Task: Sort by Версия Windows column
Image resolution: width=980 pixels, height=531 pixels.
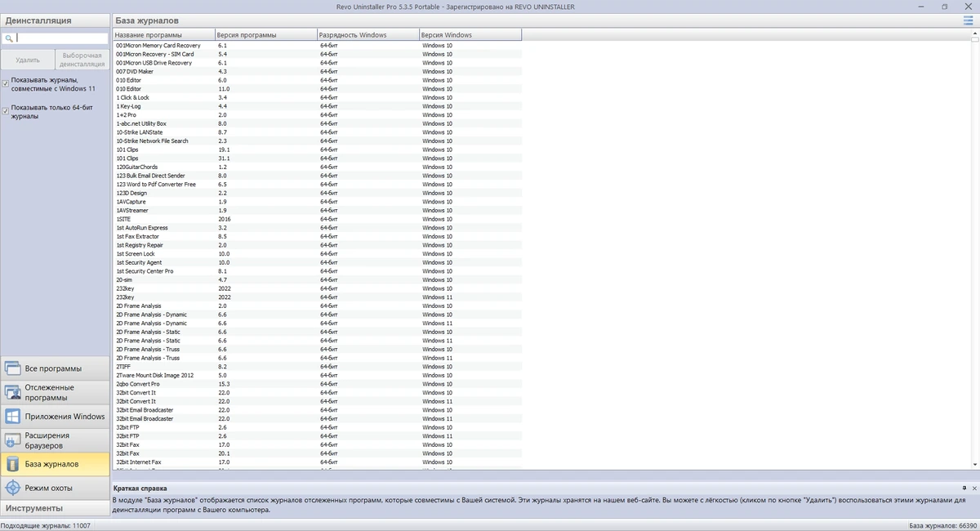Action: (x=470, y=35)
